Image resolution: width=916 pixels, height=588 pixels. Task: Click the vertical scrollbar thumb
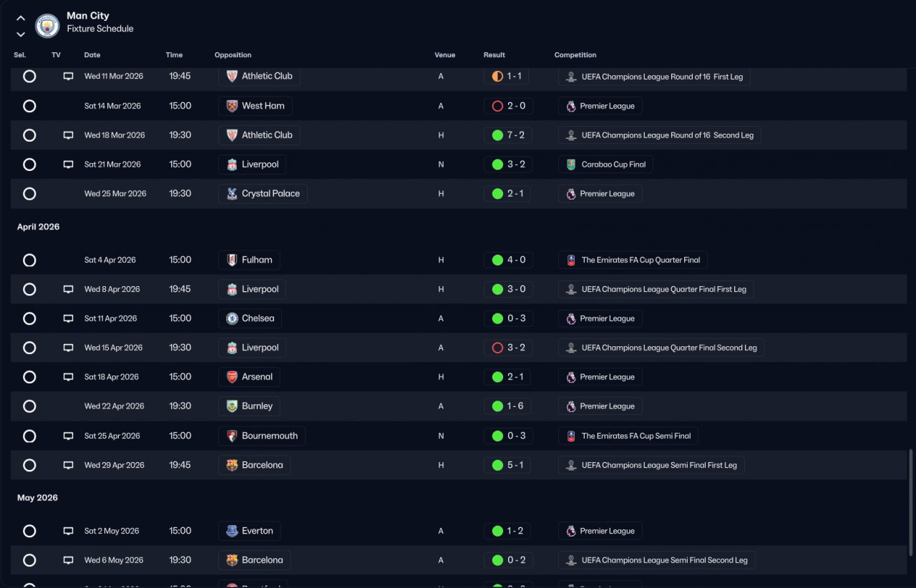point(910,501)
